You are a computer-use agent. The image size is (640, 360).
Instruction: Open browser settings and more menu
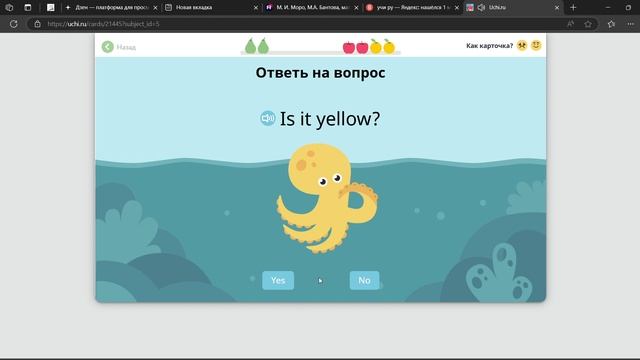[630, 24]
